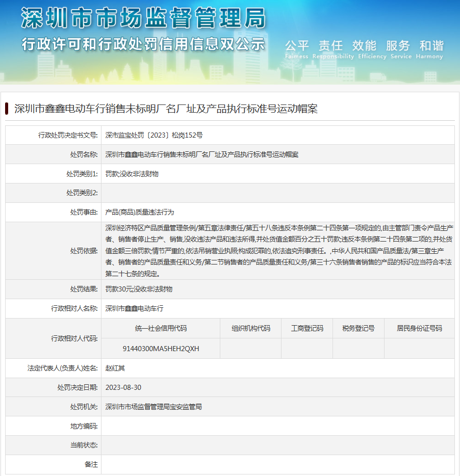Click the 公平 Fairness slogan text
The width and height of the screenshot is (460, 476).
click(x=296, y=49)
